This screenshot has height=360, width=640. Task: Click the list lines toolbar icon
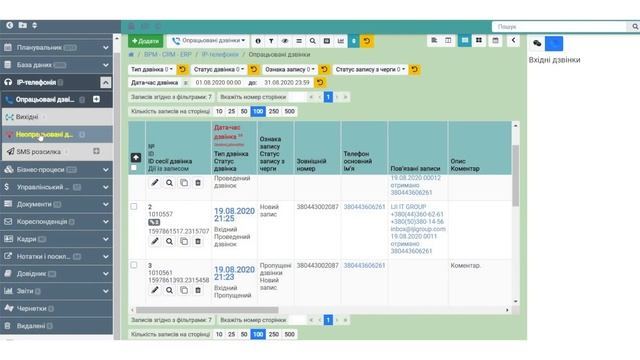[299, 41]
